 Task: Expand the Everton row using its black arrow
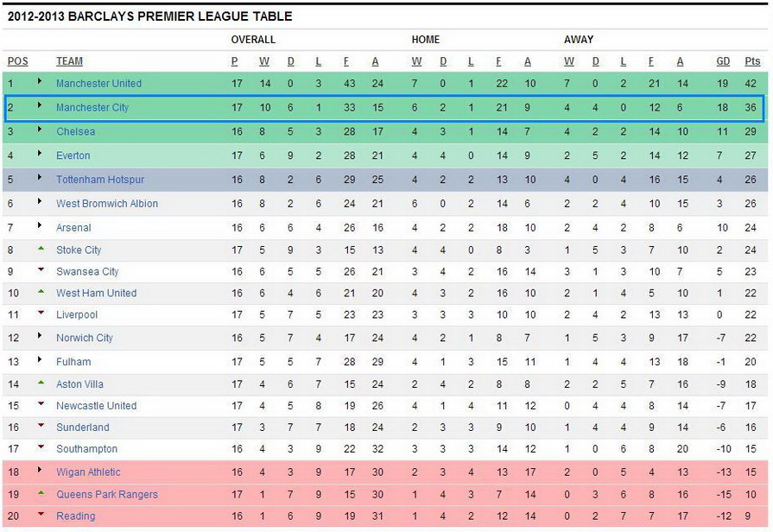40,154
